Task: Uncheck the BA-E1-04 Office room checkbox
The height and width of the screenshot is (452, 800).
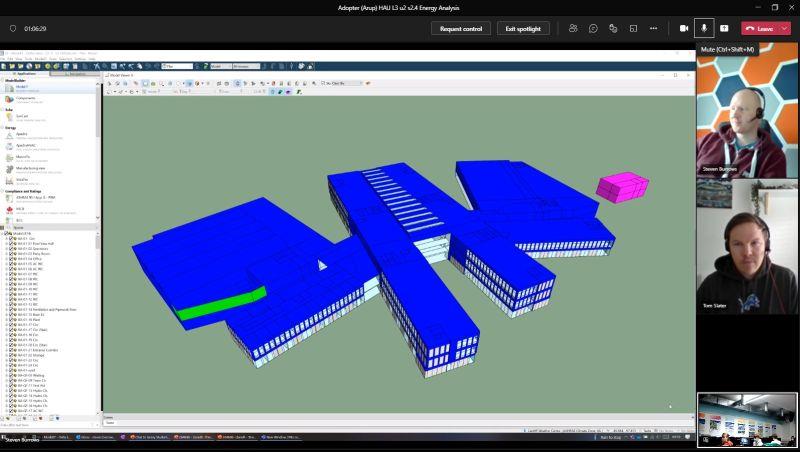Action: pyautogui.click(x=10, y=259)
